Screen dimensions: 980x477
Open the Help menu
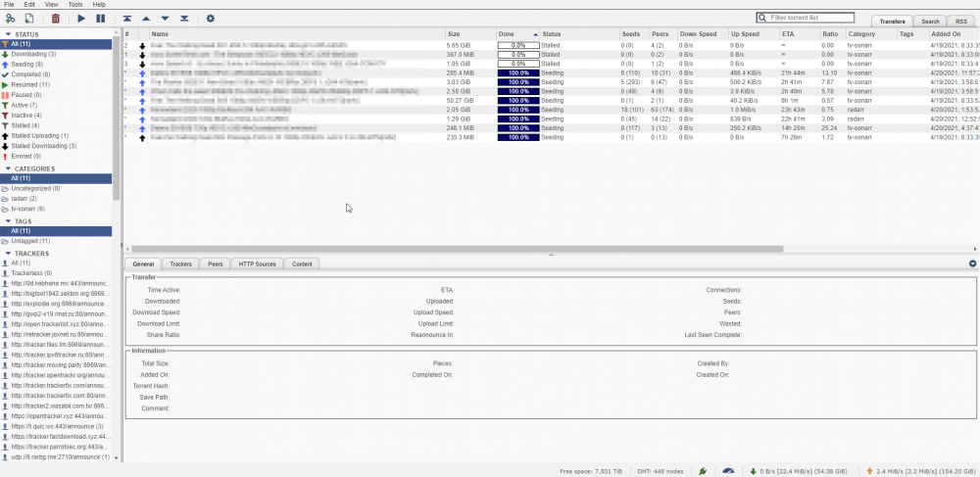(99, 4)
